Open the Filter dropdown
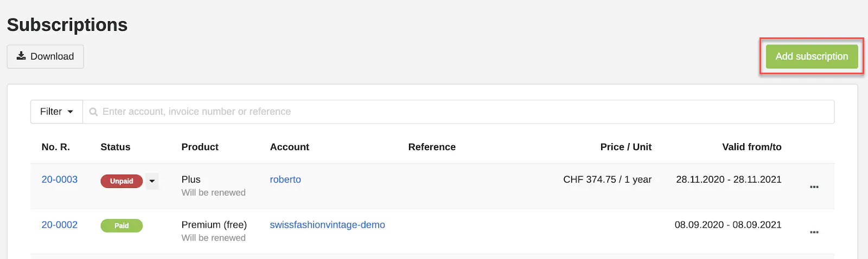The height and width of the screenshot is (259, 868). point(56,112)
